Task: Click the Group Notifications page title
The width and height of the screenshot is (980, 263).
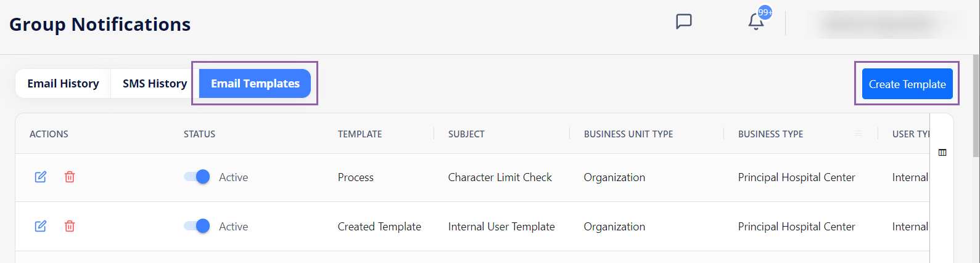Action: [x=100, y=24]
